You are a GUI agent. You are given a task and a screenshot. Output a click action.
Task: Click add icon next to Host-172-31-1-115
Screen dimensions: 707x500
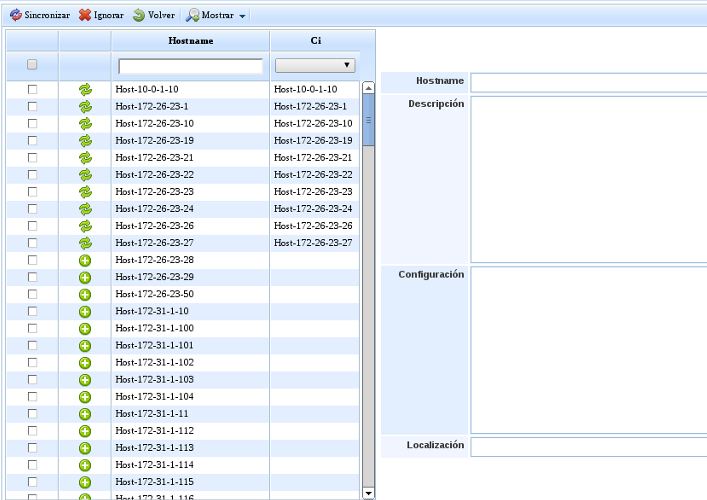[85, 481]
